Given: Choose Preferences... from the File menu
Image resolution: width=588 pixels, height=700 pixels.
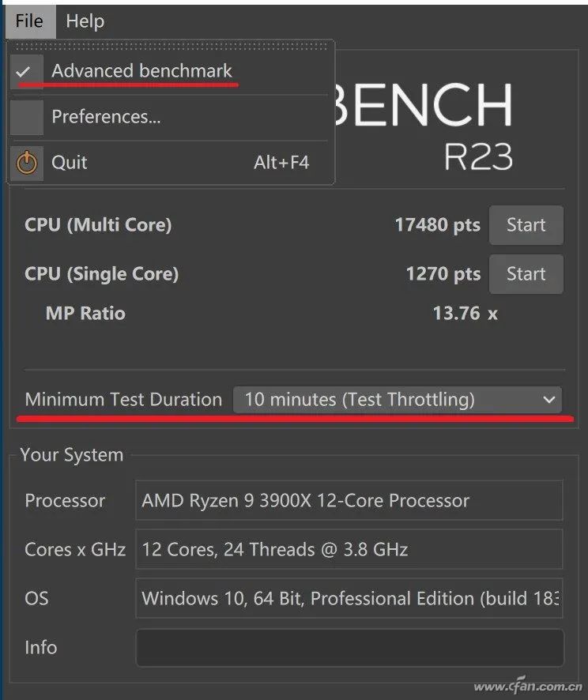Looking at the screenshot, I should 106,117.
